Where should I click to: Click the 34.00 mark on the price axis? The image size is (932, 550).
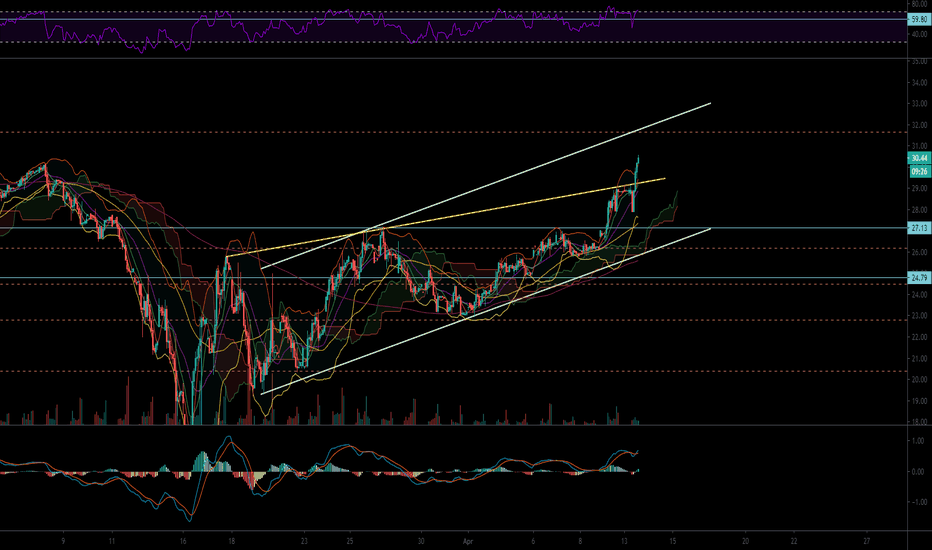tap(919, 83)
